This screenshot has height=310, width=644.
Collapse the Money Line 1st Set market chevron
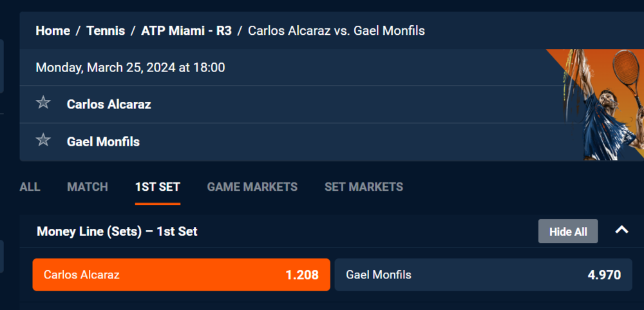tap(621, 230)
